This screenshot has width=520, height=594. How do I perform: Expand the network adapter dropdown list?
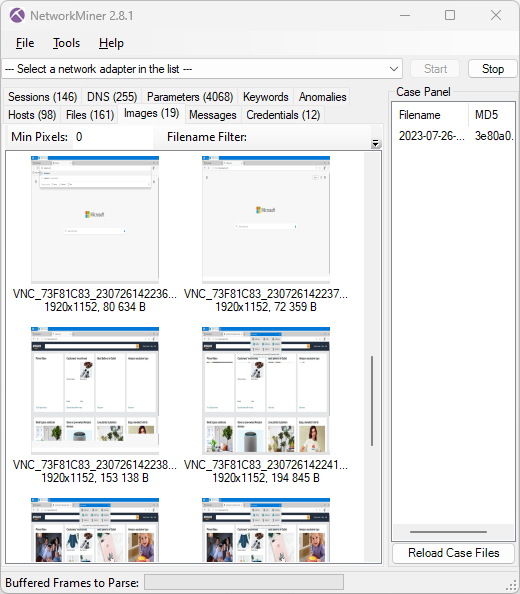pos(394,69)
